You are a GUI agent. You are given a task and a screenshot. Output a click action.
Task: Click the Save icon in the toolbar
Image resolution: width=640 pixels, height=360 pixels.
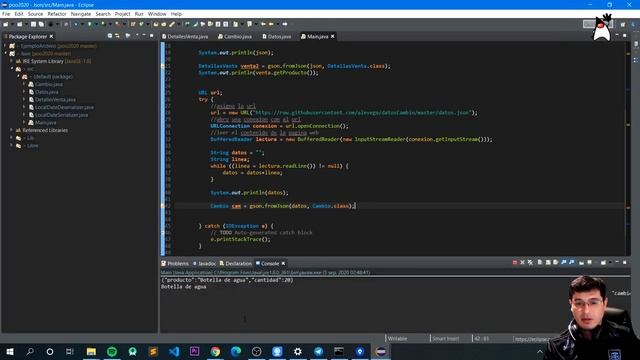pos(33,24)
